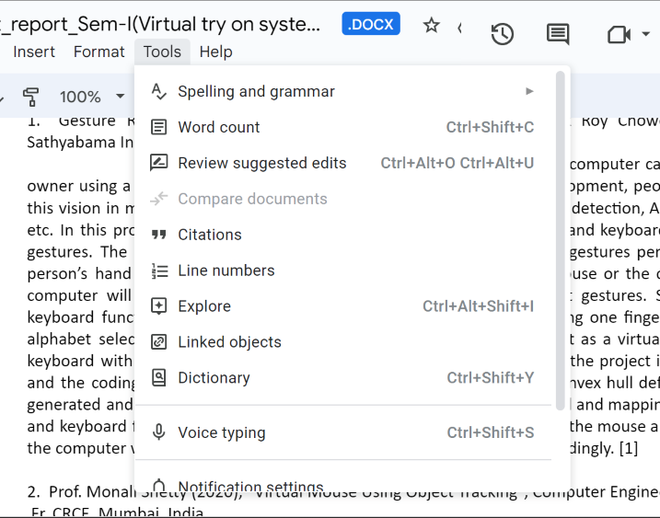Open the Format menu
660x518 pixels.
[99, 51]
